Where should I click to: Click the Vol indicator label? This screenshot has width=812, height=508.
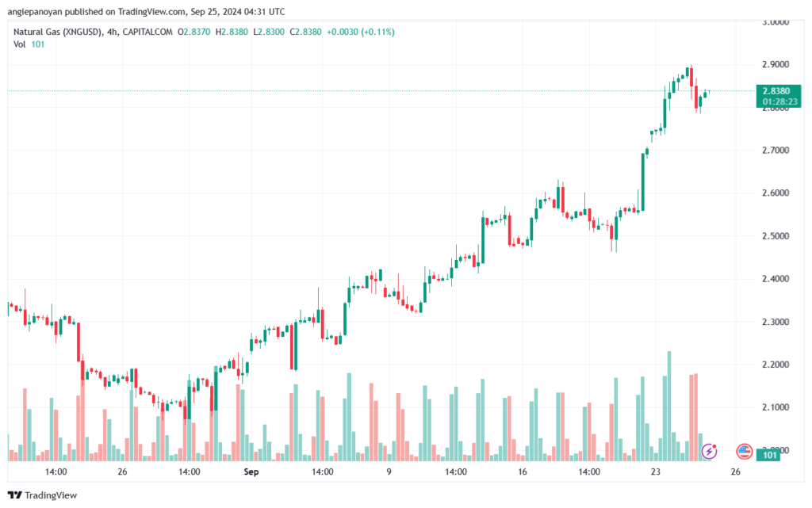[x=20, y=44]
